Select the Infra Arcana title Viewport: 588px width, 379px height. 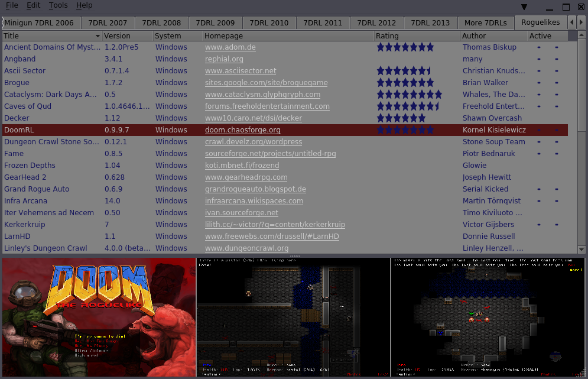(25, 201)
